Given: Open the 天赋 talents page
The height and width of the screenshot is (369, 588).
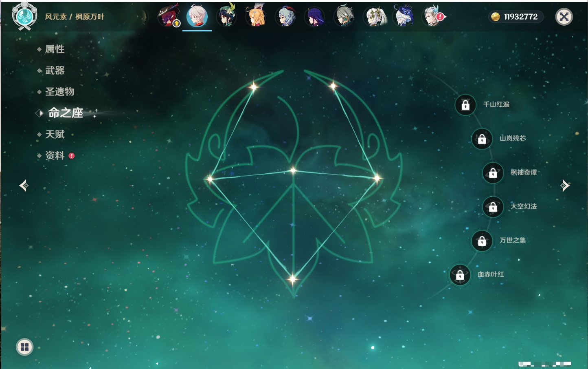Looking at the screenshot, I should tap(55, 134).
